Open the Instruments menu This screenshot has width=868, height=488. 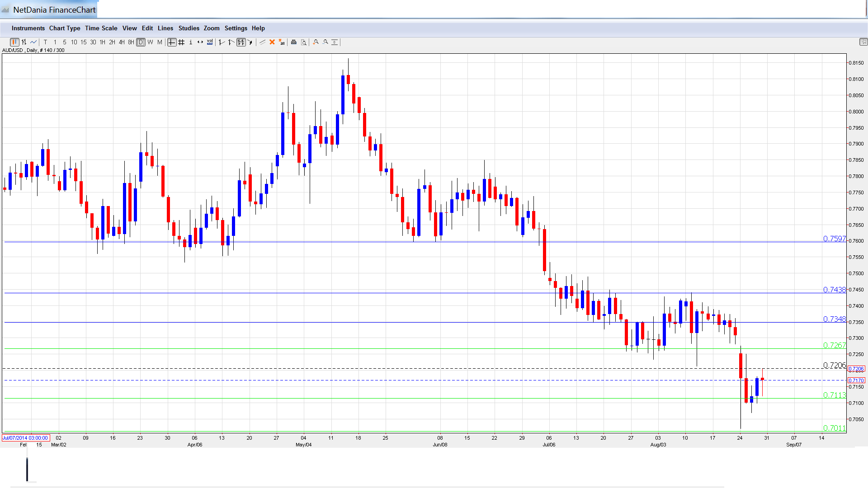[x=28, y=28]
